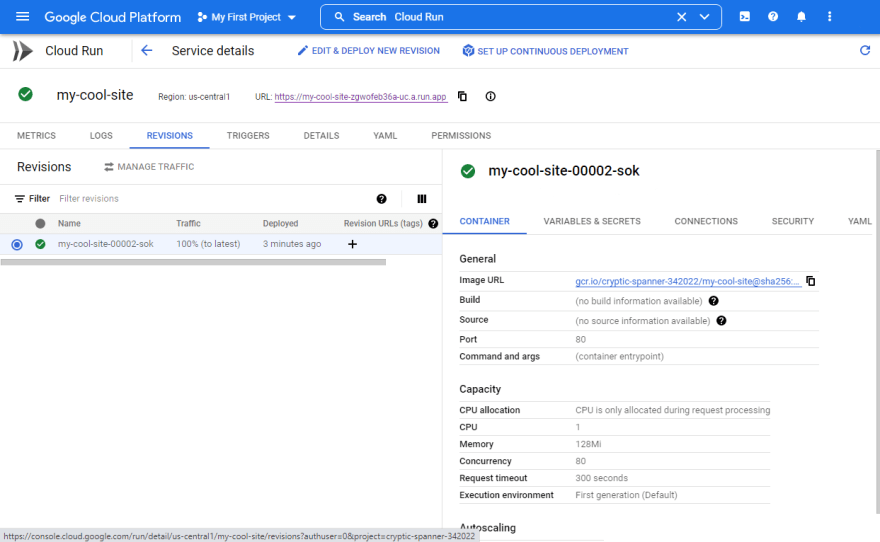Open the gcr.io image URL link

pyautogui.click(x=688, y=281)
